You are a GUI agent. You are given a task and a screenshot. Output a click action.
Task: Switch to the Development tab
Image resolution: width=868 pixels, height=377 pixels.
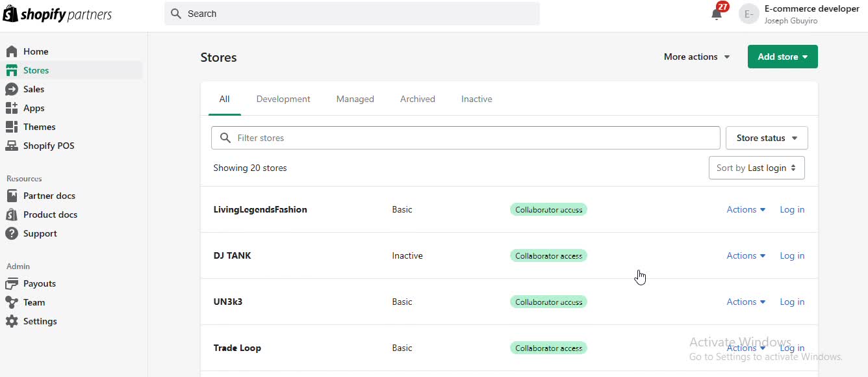tap(283, 99)
